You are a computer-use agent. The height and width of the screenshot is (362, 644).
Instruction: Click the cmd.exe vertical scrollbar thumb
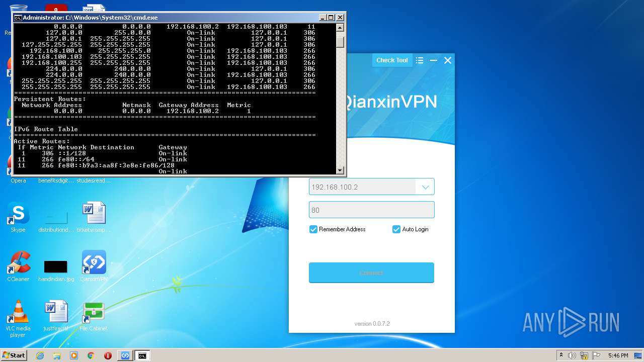pos(340,41)
